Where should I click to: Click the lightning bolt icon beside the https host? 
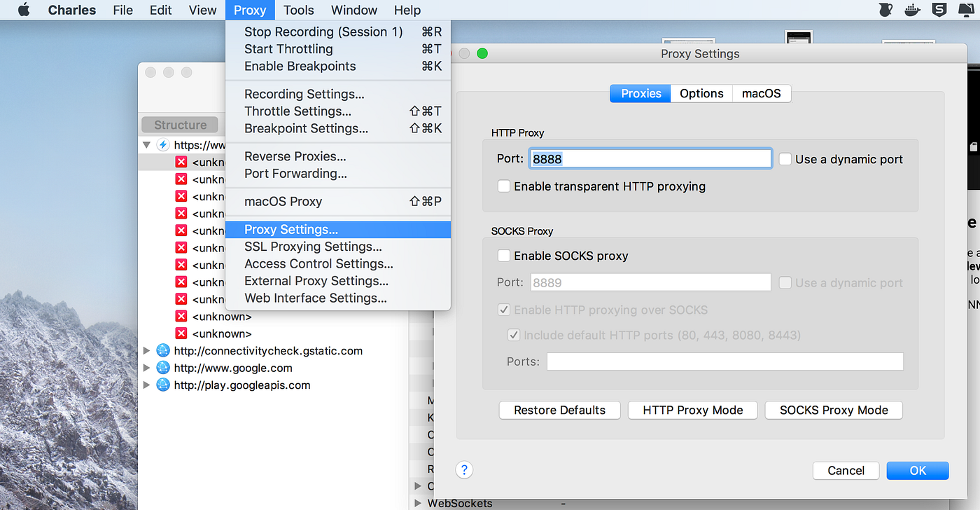[163, 145]
